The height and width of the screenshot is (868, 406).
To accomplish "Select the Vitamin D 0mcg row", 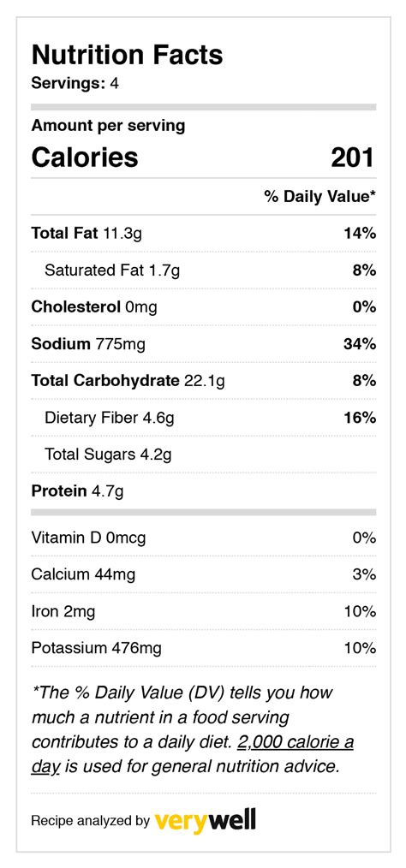I will coord(204,538).
